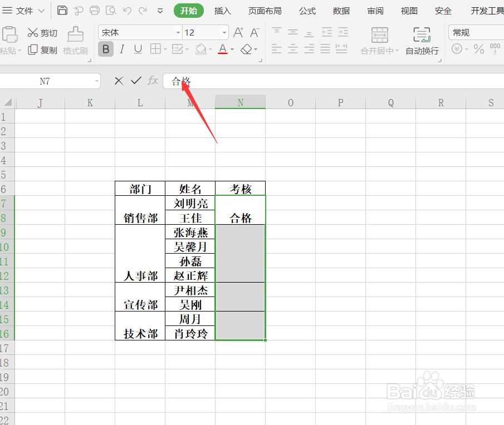Click the cell borders icon

[x=155, y=49]
